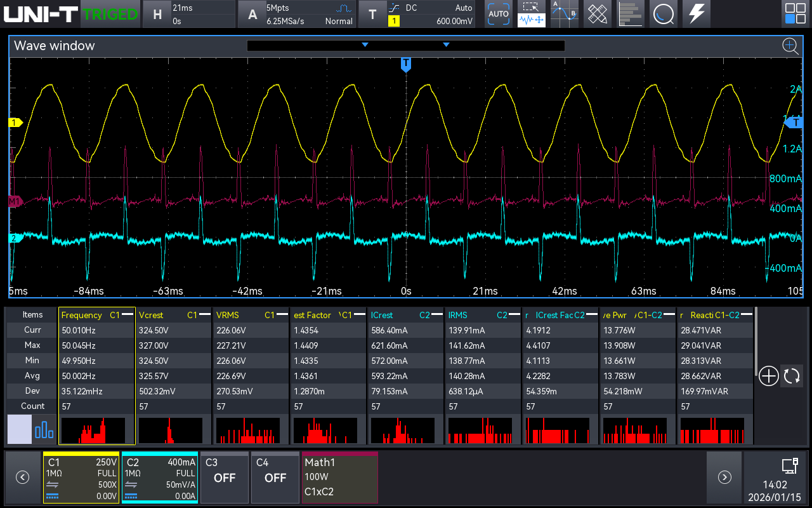
Task: Click the 4.1912 crest factor value
Action: [538, 330]
